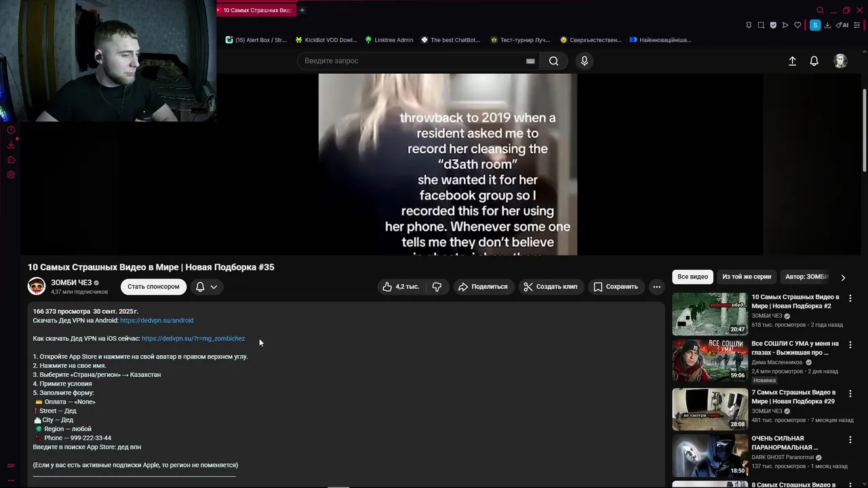Open the dedvpn.su/android link
Viewport: 868px width, 488px height.
pos(157,321)
